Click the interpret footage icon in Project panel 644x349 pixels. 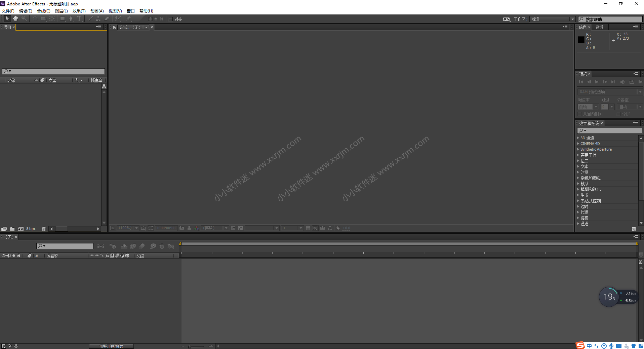click(x=4, y=229)
